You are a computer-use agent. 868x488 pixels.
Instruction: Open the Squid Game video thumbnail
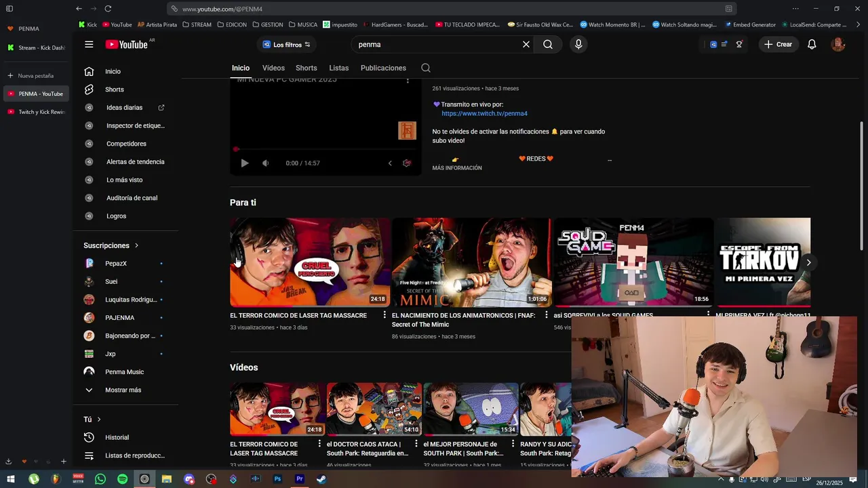click(633, 262)
